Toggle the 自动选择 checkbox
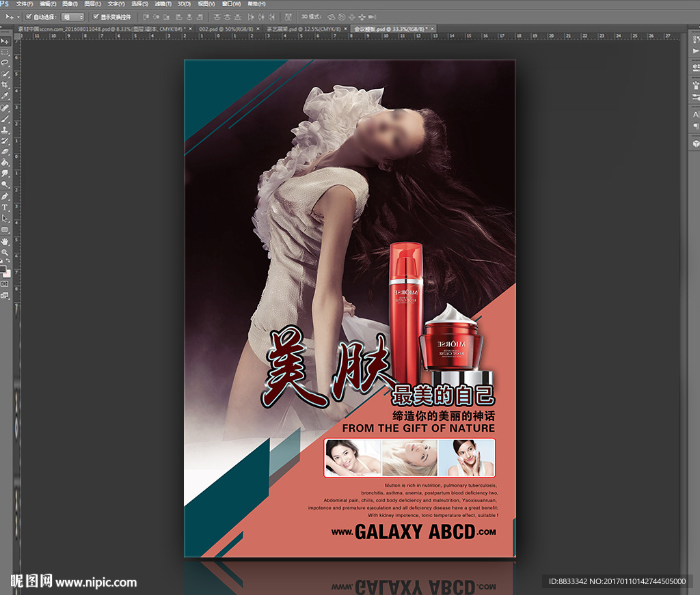This screenshot has height=595, width=700. click(29, 16)
